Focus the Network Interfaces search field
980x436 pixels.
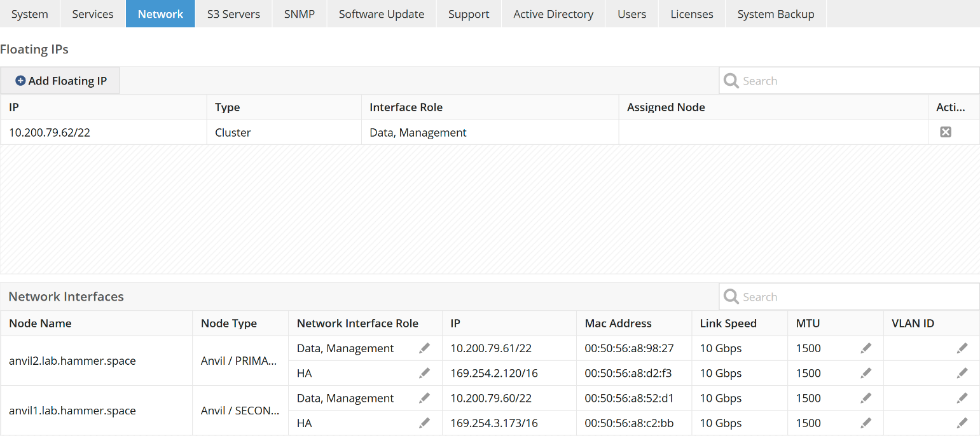click(x=849, y=297)
